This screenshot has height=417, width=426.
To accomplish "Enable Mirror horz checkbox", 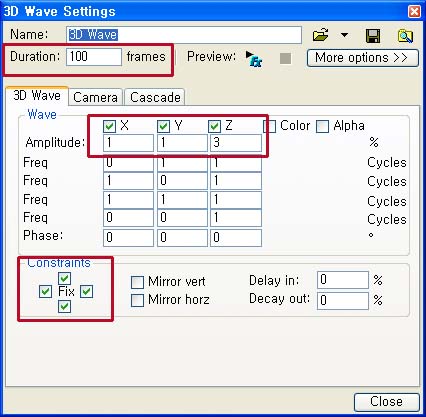I will coord(137,300).
